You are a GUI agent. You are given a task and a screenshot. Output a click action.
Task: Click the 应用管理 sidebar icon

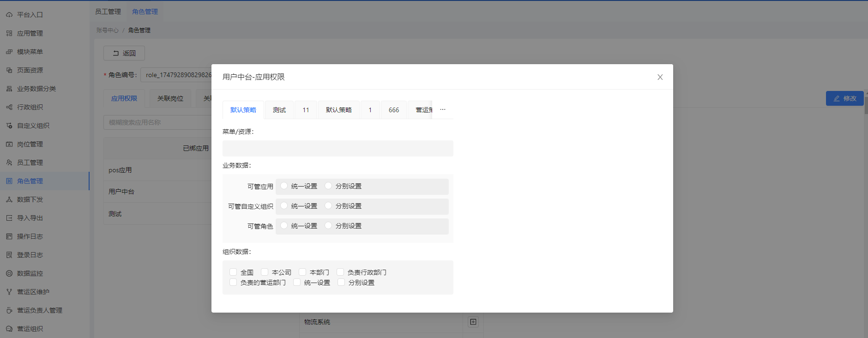[9, 33]
